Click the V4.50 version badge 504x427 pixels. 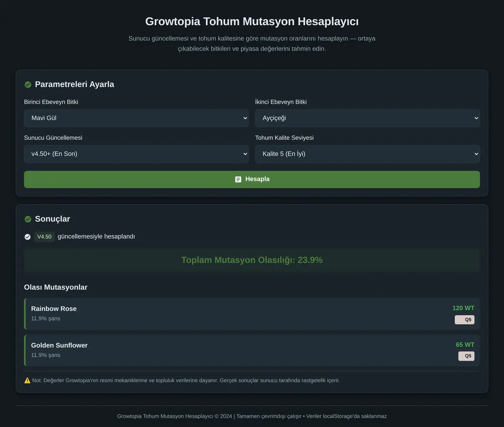click(x=45, y=237)
